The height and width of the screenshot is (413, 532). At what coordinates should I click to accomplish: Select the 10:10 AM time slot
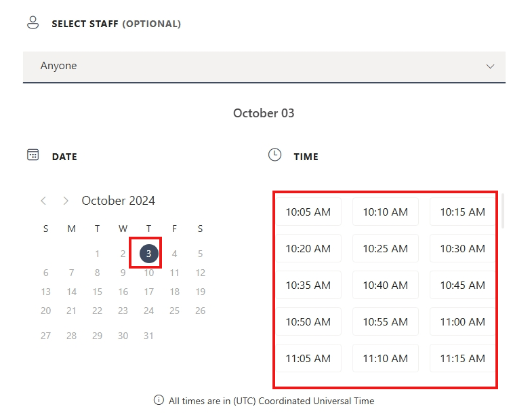pos(386,212)
